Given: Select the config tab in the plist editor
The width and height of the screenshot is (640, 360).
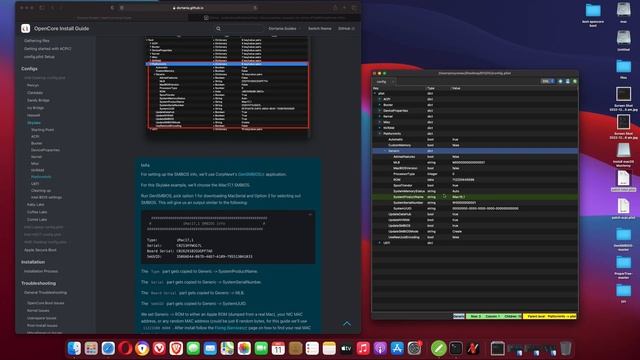Looking at the screenshot, I should pos(382,82).
